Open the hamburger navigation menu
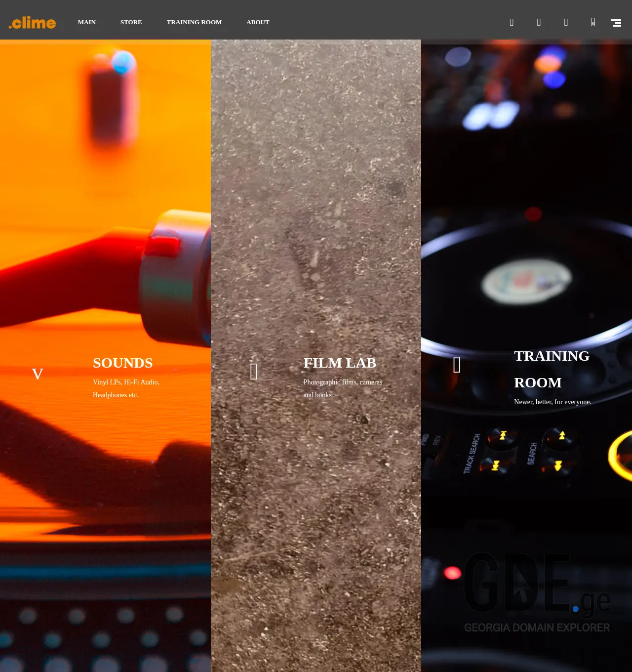The image size is (632, 672). (616, 22)
